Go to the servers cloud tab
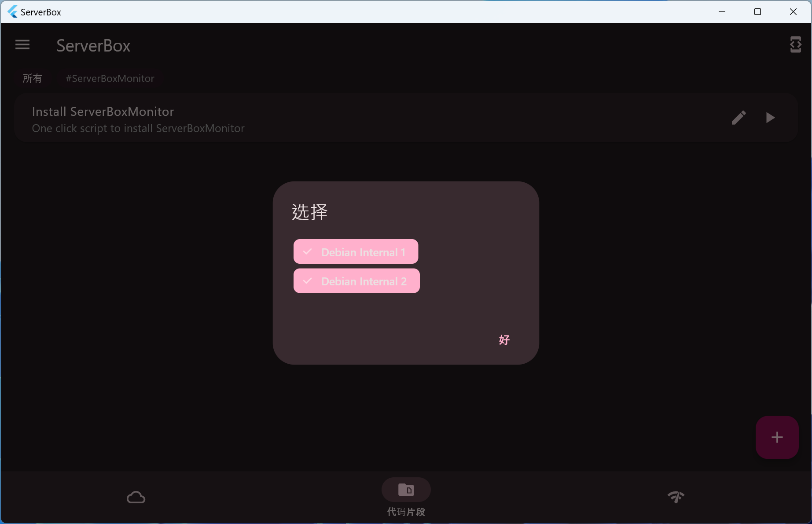This screenshot has height=524, width=812. (136, 497)
